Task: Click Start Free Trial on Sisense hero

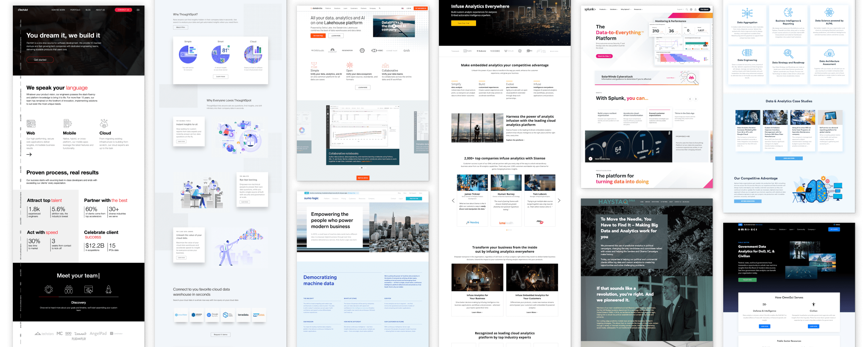Action: click(x=464, y=23)
